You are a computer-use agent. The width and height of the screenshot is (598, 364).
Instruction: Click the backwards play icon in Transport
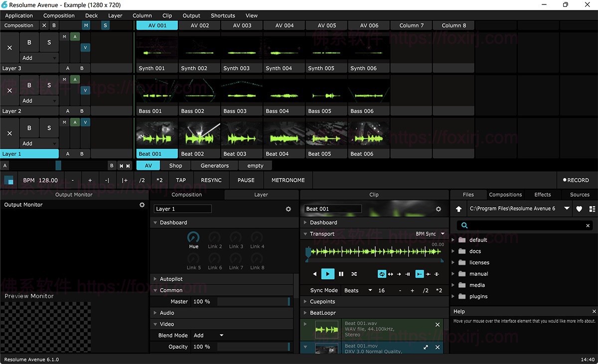click(315, 274)
